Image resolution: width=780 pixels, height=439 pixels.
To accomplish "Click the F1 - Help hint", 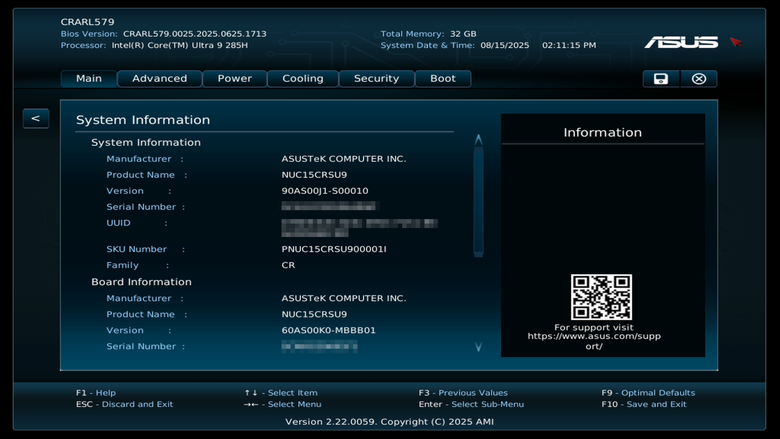I will [96, 393].
